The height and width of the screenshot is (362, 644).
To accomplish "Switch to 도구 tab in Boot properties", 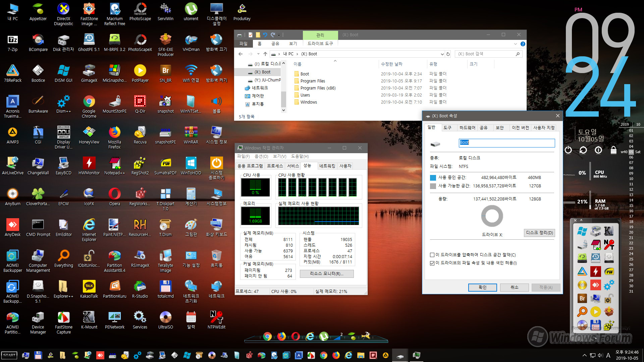I will [447, 128].
